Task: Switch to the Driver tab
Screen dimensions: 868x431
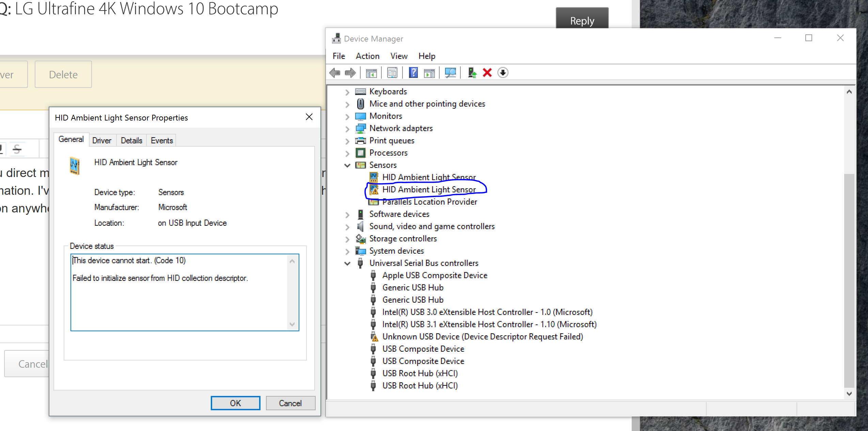Action: click(x=101, y=140)
